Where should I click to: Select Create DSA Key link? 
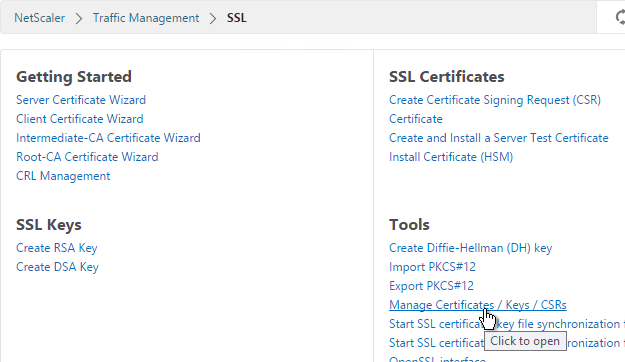tap(57, 267)
